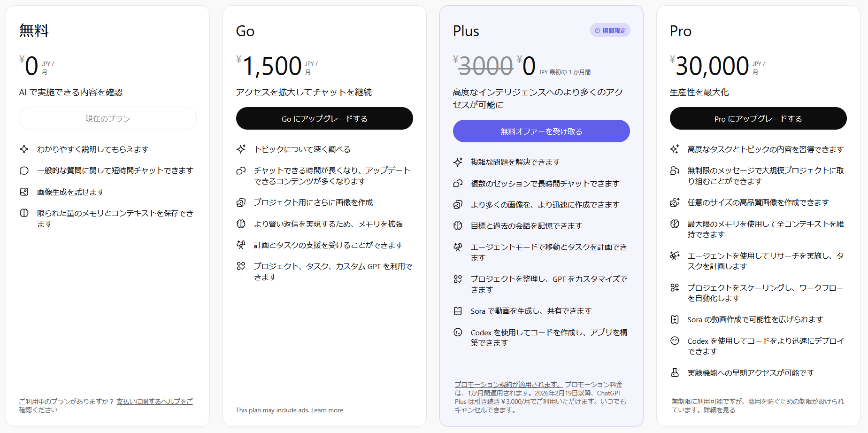The height and width of the screenshot is (433, 868).
Task: Claim the Plus 無料オファーを受け取る offer
Action: click(541, 131)
